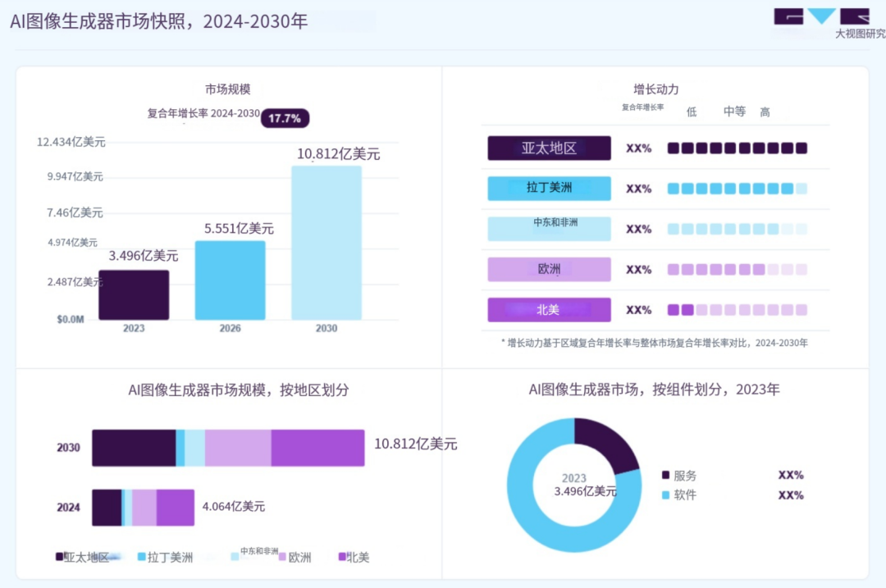Click the 市场规模 chart title
886x588 pixels.
[228, 89]
